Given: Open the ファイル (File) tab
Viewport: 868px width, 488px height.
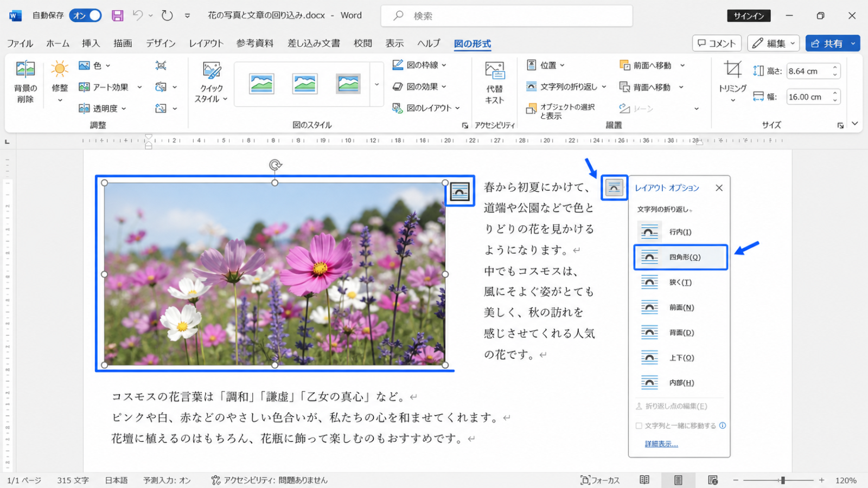Looking at the screenshot, I should (20, 43).
